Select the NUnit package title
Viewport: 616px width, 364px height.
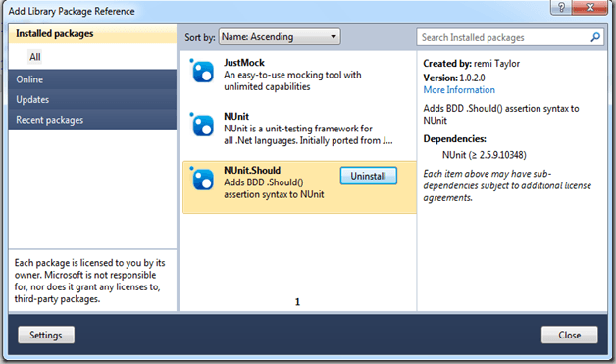point(236,117)
